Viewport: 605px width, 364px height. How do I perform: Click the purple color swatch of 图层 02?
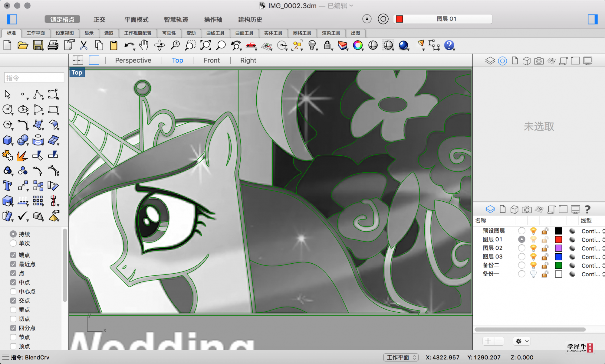[x=558, y=248]
